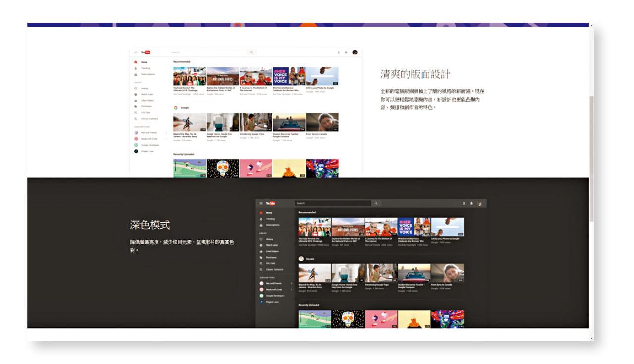Screen dimensions: 634x364
Task: Open the National Parks video thumbnail in light mode
Action: pyautogui.click(x=222, y=76)
